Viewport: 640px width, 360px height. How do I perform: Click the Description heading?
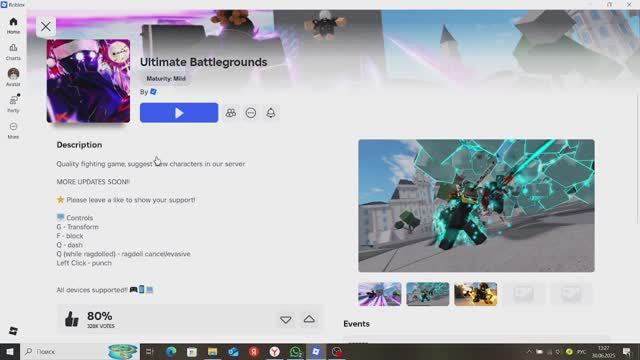tap(79, 145)
